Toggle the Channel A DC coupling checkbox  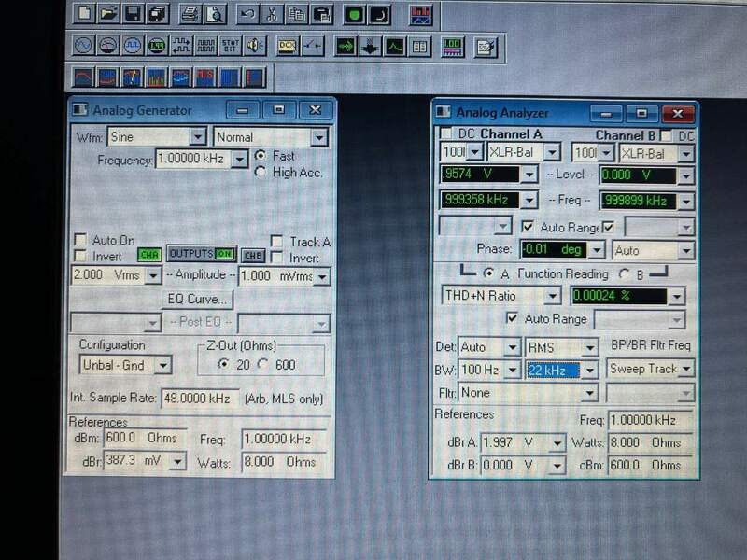[445, 133]
